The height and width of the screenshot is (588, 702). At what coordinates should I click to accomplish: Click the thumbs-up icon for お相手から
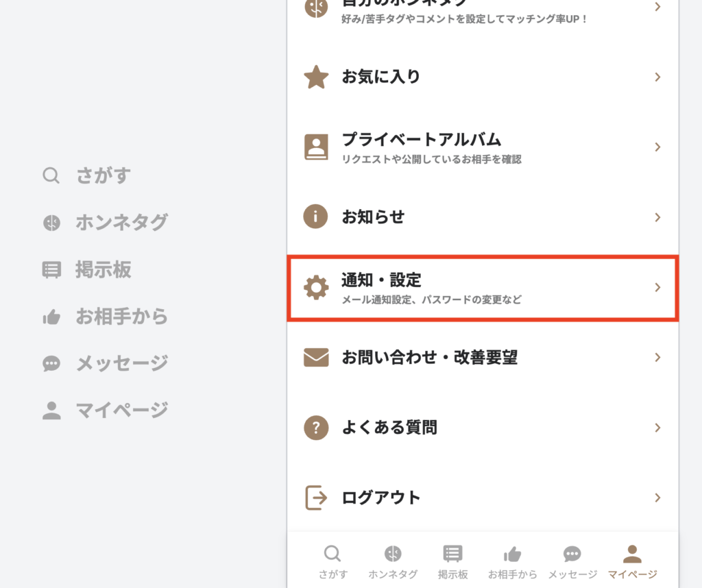[x=512, y=554]
